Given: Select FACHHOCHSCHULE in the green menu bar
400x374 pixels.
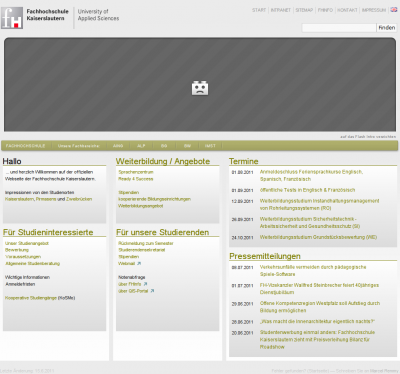Looking at the screenshot, I should point(25,146).
